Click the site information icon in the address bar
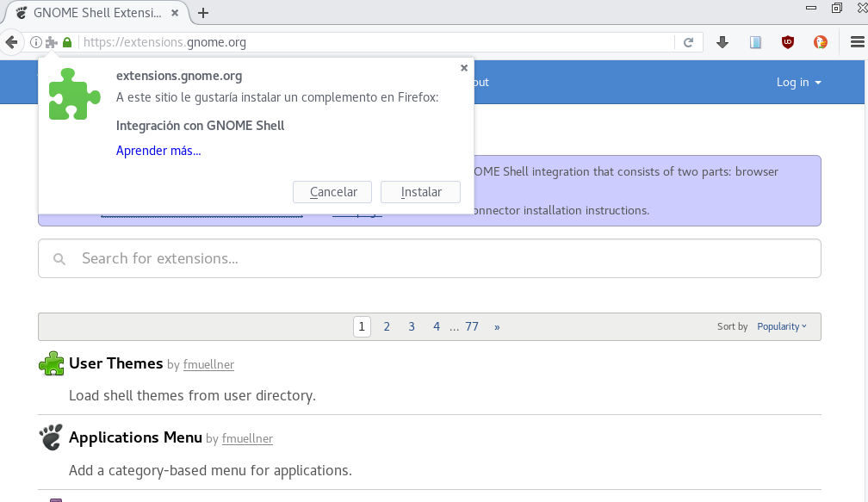 pos(36,42)
